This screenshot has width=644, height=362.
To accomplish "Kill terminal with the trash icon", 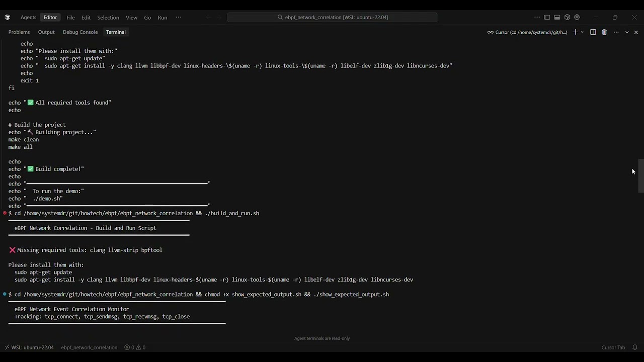I will click(x=604, y=32).
